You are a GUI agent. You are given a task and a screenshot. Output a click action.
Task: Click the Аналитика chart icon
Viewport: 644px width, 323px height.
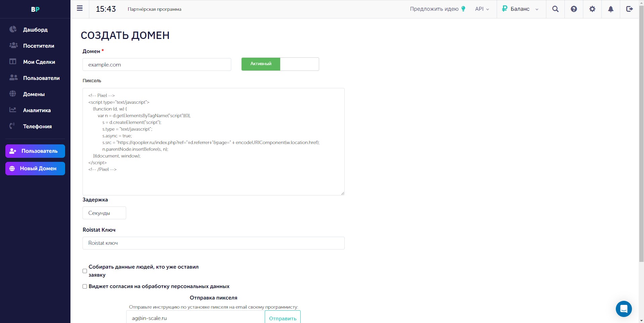pos(13,109)
